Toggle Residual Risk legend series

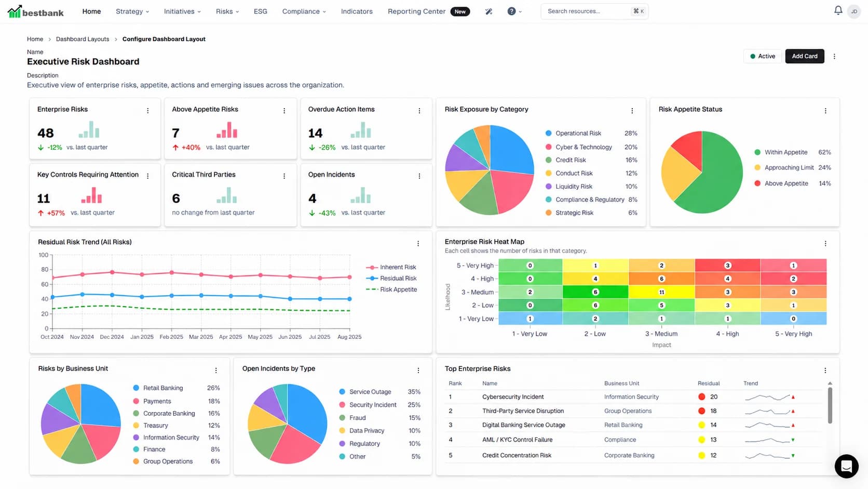[391, 279]
